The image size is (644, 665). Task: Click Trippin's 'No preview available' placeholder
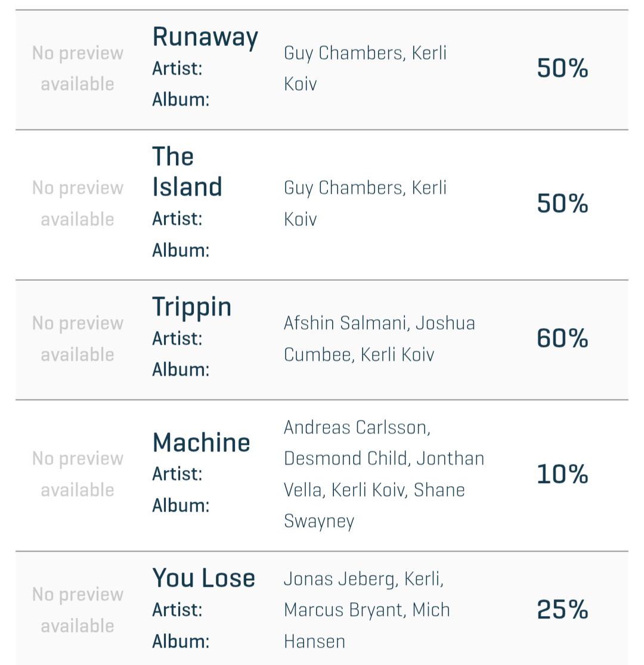tap(78, 339)
